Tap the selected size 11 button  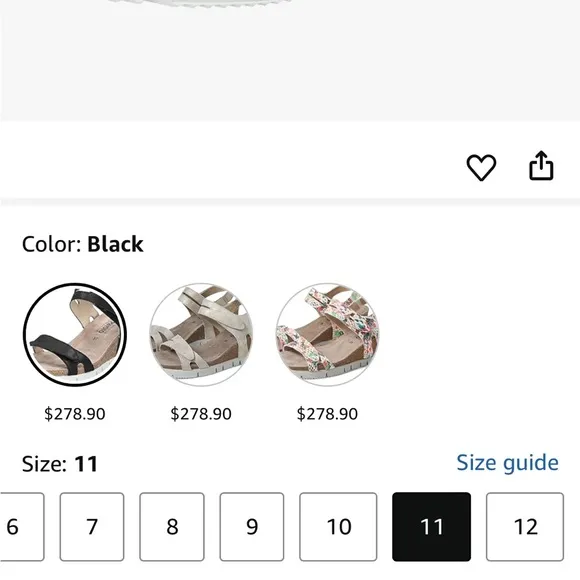pyautogui.click(x=432, y=527)
